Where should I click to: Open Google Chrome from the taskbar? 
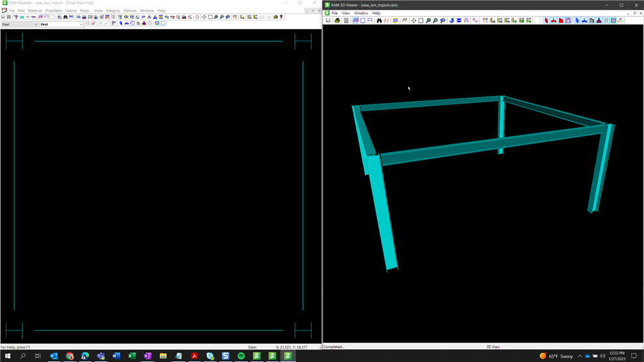click(70, 356)
